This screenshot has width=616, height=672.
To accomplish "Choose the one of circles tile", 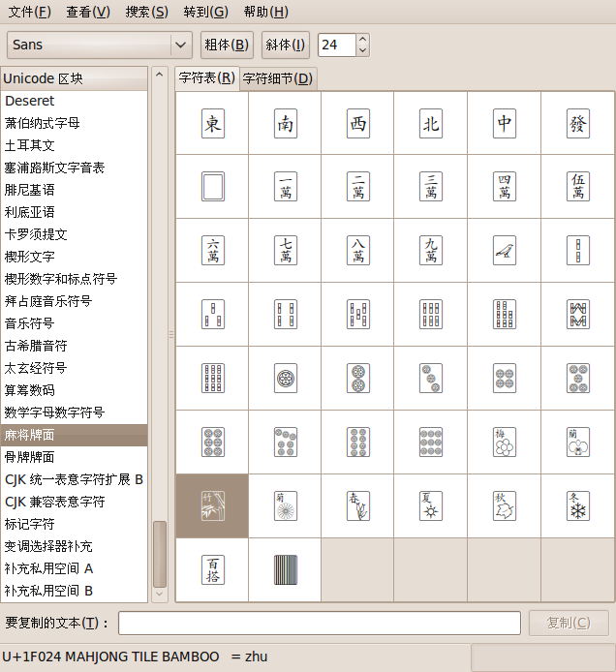I will (285, 379).
